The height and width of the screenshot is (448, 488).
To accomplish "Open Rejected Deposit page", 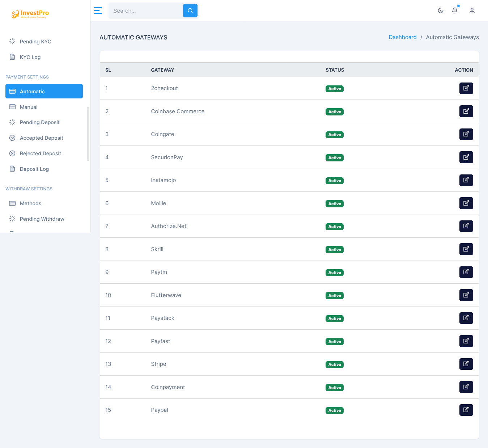I will pos(44,153).
